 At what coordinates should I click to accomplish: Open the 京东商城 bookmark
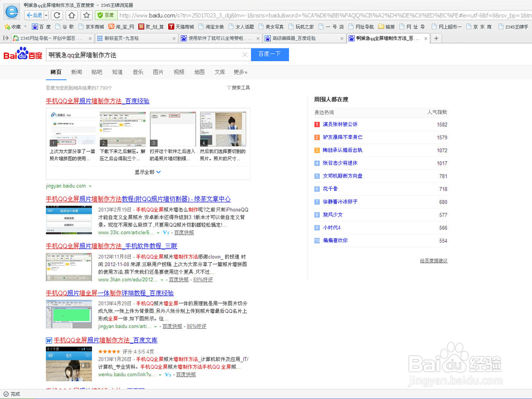pyautogui.click(x=91, y=27)
